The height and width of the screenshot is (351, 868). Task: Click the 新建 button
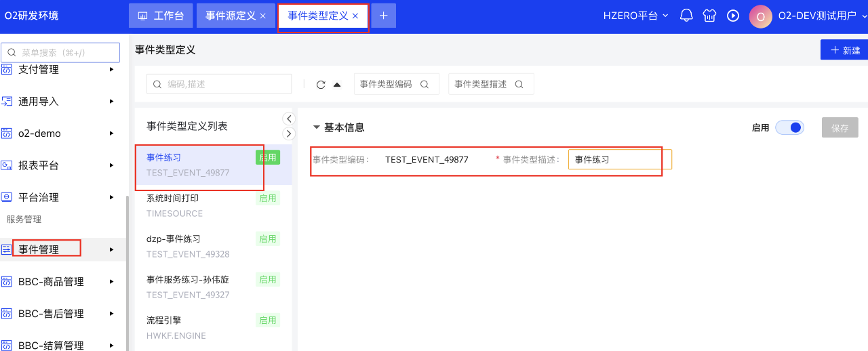point(844,50)
